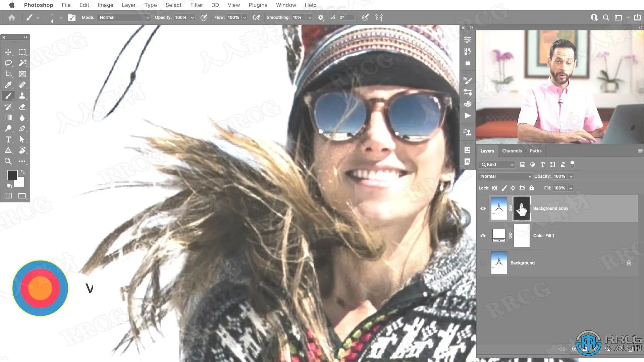Select the Dodge tool
Viewport: 644px width, 362px height.
pos(8,128)
